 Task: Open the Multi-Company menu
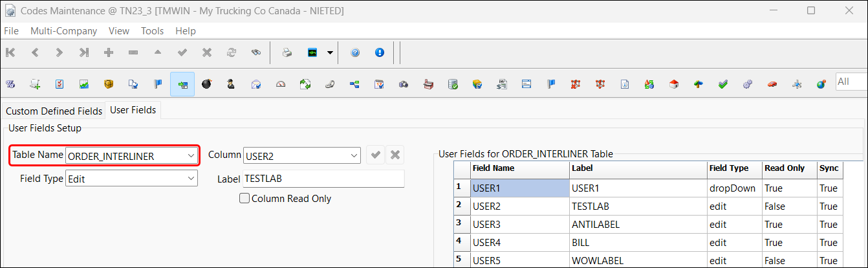63,30
